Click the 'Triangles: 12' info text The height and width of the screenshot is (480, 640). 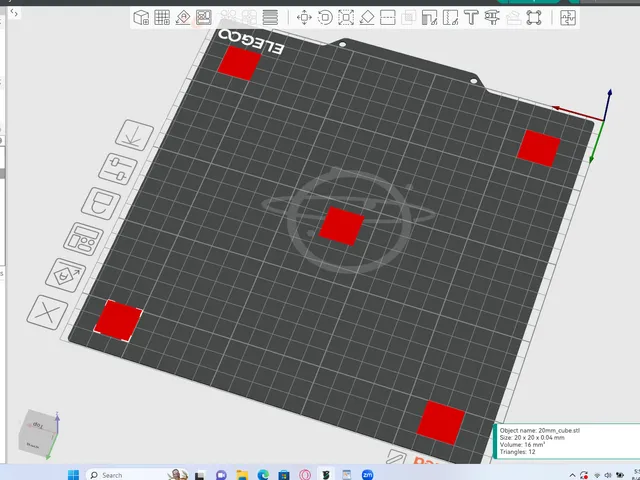click(517, 452)
